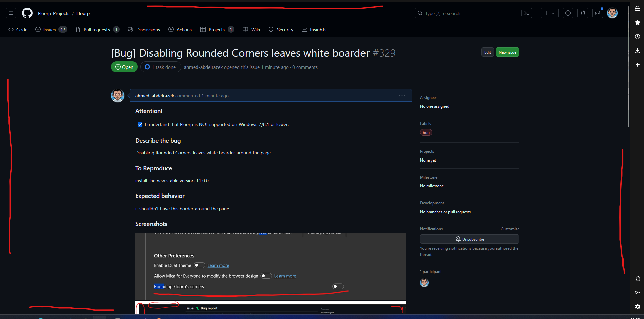Viewport: 644px width, 319px height.
Task: Toggle Round up Floorp's corners switch
Action: pos(338,286)
